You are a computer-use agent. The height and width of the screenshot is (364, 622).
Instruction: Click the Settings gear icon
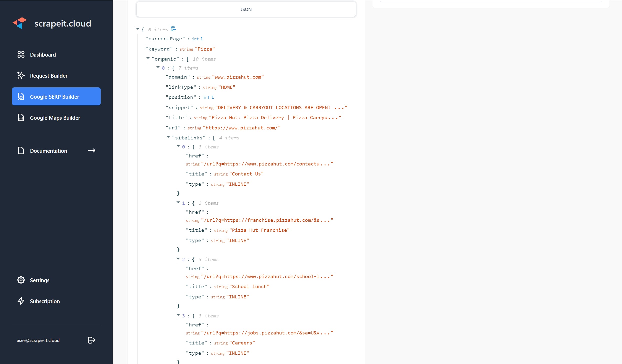[21, 280]
